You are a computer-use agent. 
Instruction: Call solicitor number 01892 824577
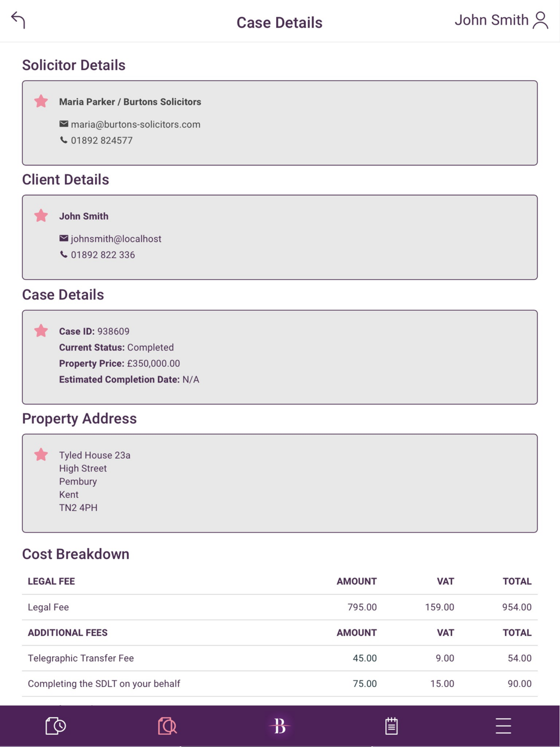point(101,141)
